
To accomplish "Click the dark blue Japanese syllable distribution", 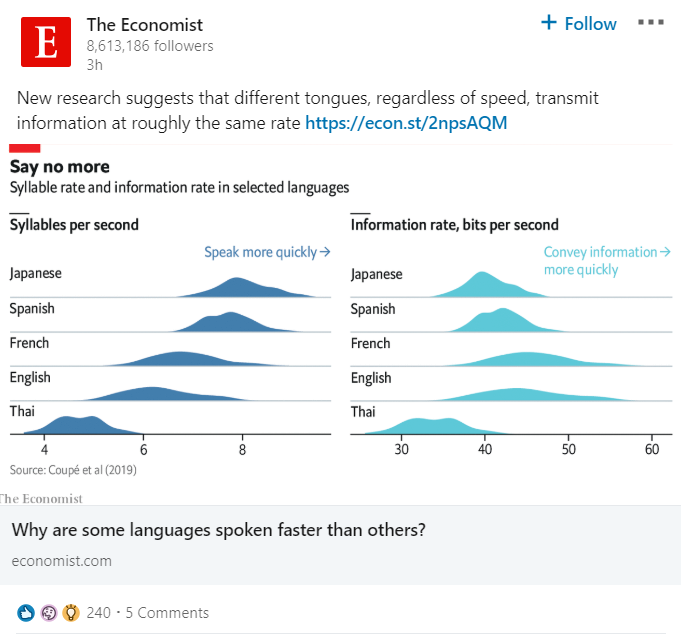I will pyautogui.click(x=240, y=287).
